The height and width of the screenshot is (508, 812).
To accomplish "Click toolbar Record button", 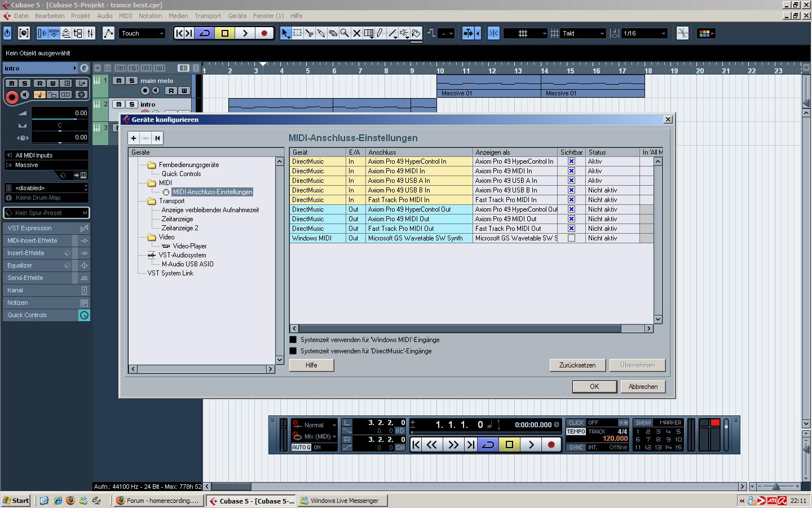I will pyautogui.click(x=264, y=33).
